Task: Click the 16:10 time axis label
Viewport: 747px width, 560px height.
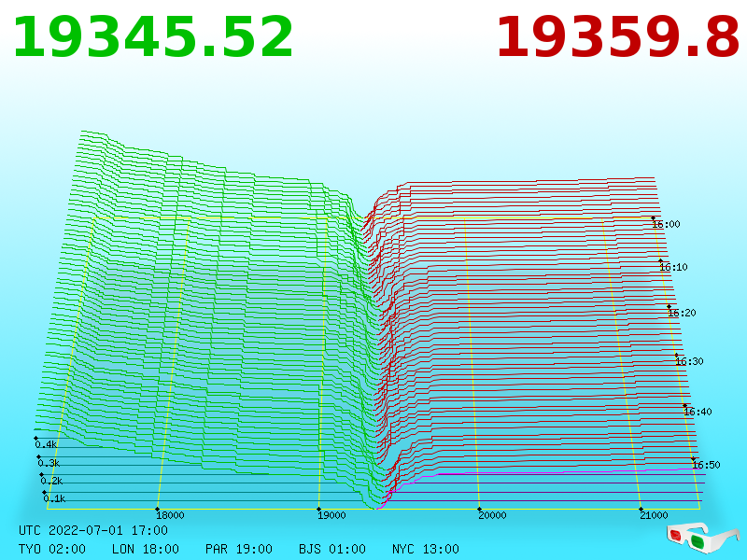Action: (x=673, y=267)
